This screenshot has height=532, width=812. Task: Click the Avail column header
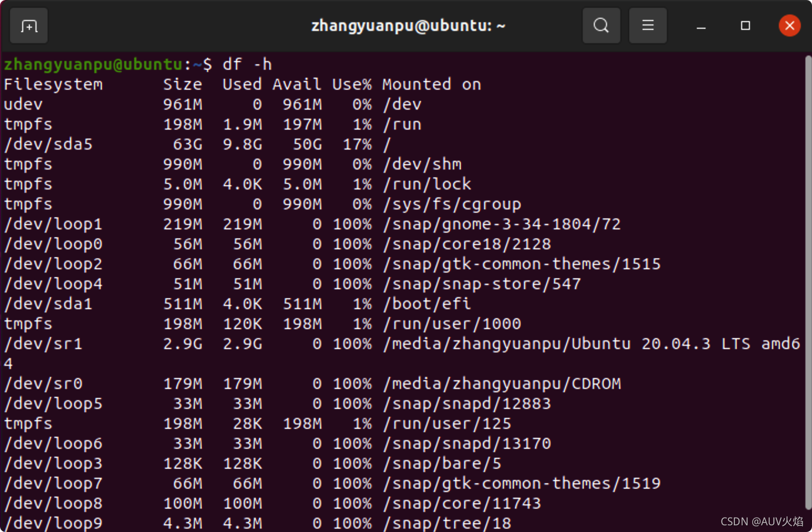click(x=297, y=84)
